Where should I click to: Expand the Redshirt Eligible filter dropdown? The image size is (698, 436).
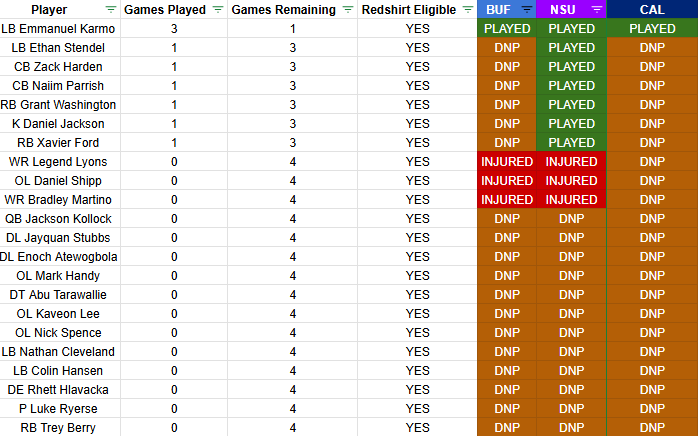click(x=465, y=10)
